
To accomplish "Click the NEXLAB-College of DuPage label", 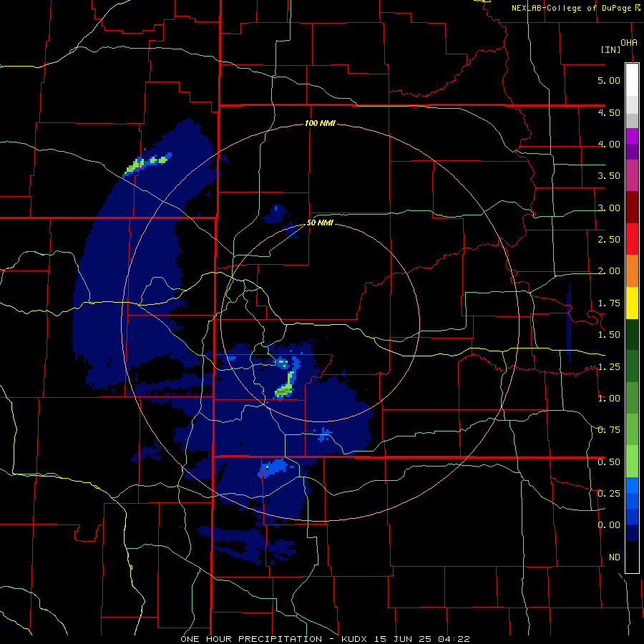I will click(571, 8).
